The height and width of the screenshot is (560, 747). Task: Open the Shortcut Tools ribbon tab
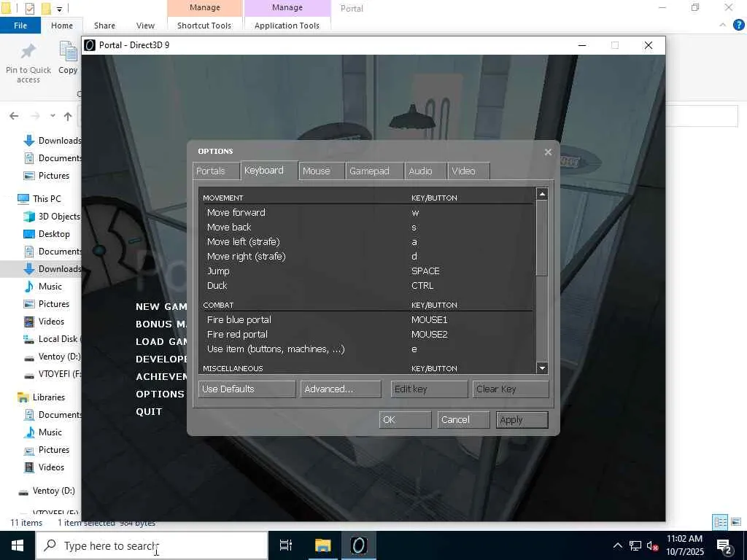coord(204,26)
